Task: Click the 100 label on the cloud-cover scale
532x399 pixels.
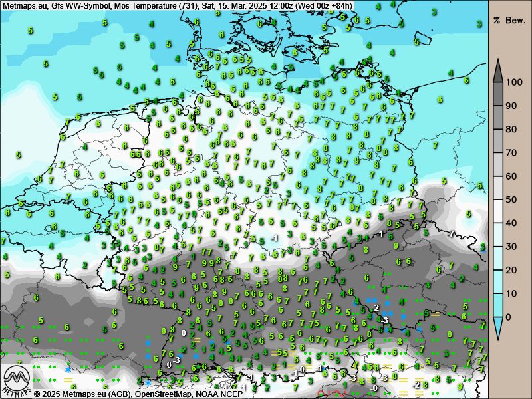Action: pyautogui.click(x=514, y=83)
